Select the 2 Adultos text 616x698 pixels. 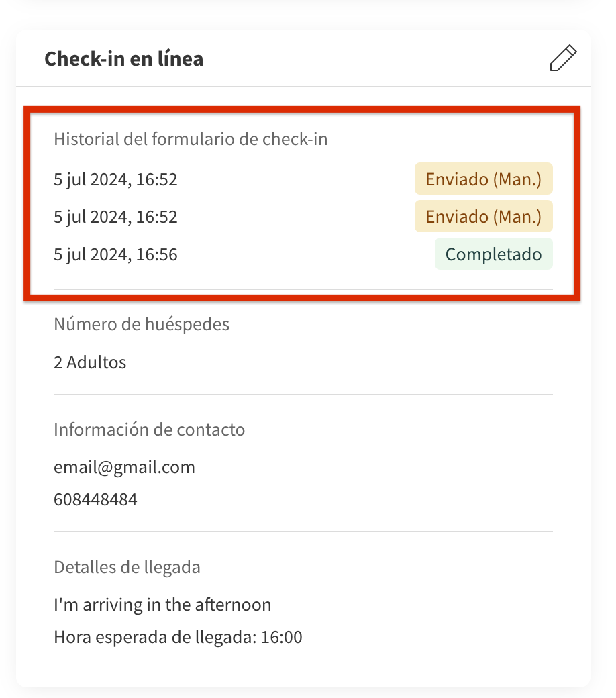(x=90, y=362)
